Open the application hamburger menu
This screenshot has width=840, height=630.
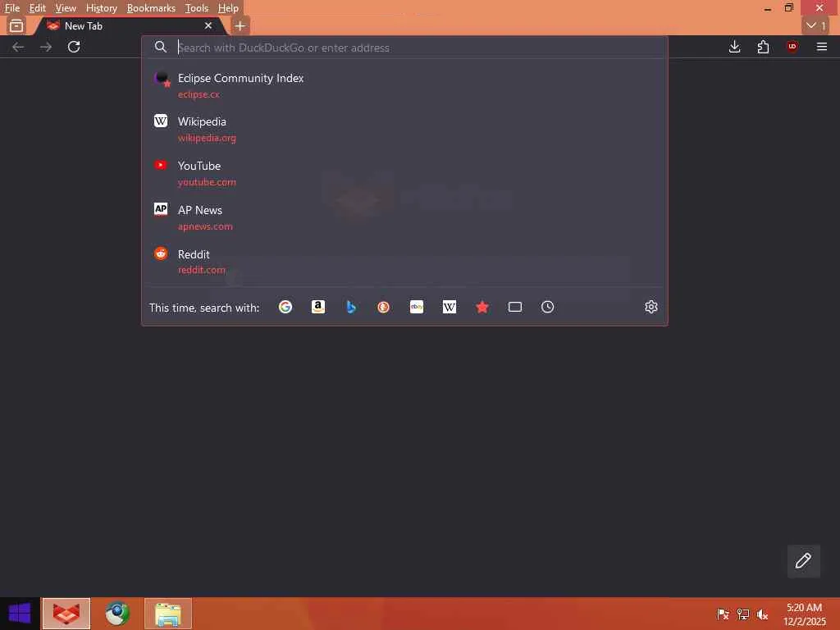pos(821,47)
